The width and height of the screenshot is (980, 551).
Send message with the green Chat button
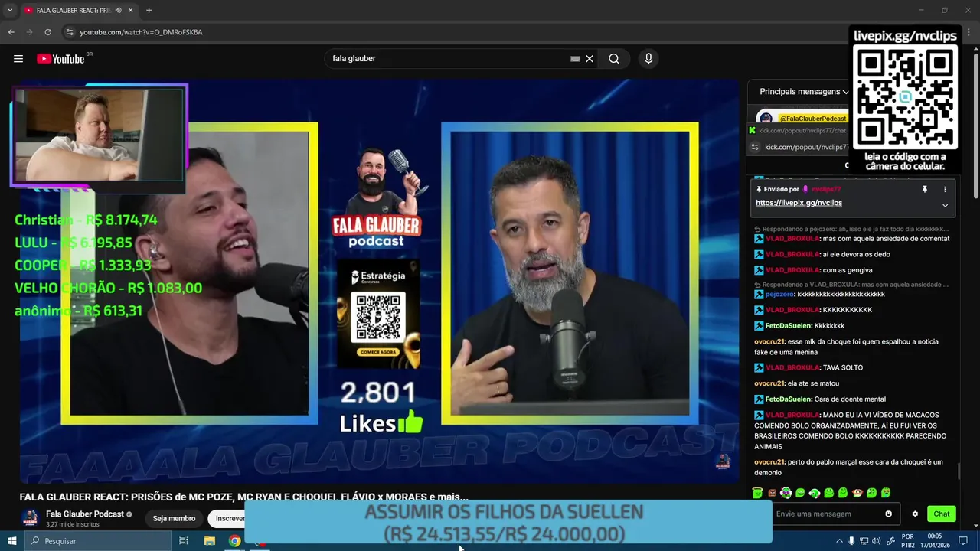(942, 514)
